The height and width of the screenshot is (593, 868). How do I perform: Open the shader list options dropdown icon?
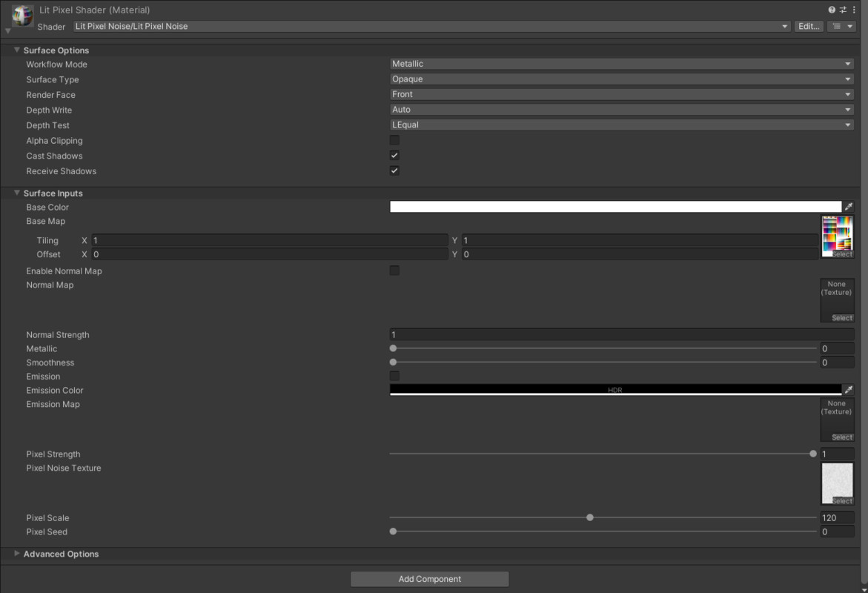click(x=842, y=27)
